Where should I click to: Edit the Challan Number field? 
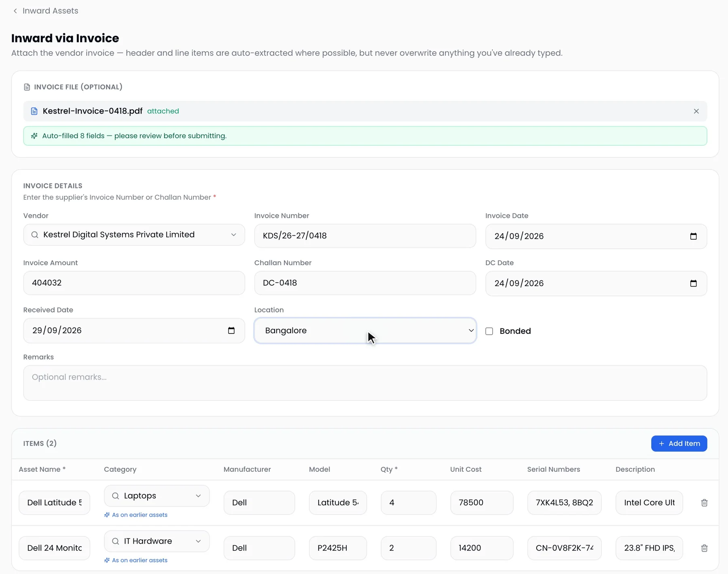click(365, 283)
